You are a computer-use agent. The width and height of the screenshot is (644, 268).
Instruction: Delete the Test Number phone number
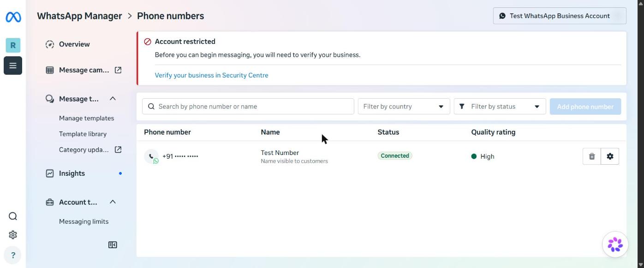(592, 156)
